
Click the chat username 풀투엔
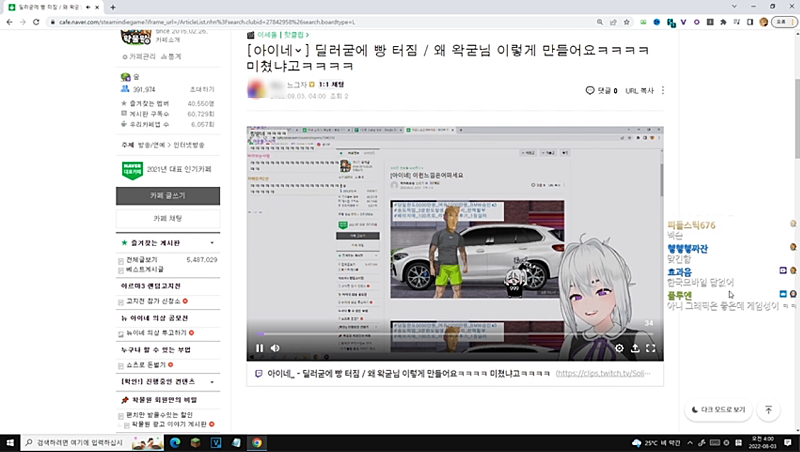[679, 295]
